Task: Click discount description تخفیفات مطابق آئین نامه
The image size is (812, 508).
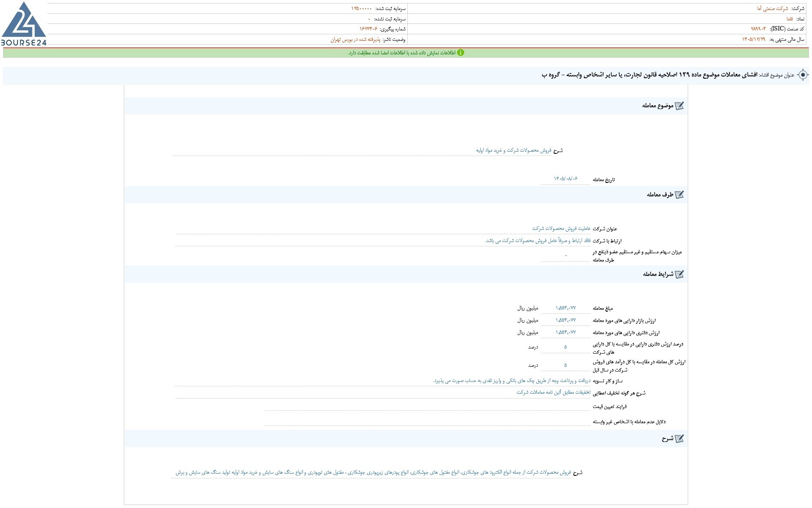Action: coord(553,392)
